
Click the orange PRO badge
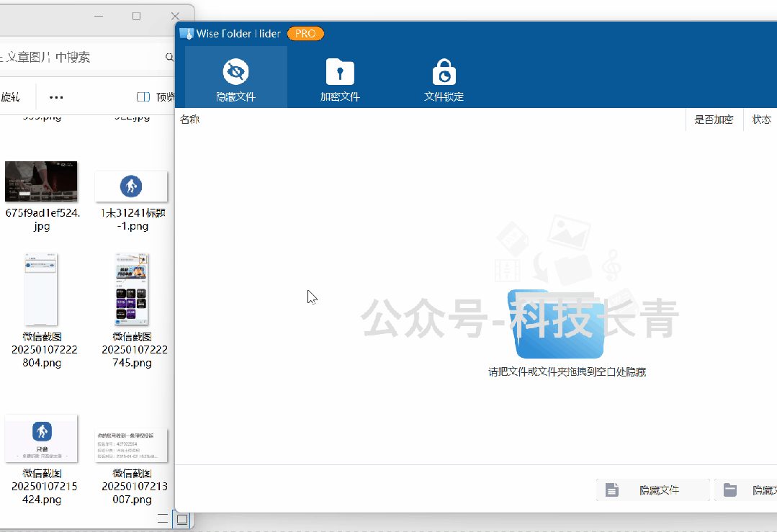(x=305, y=34)
